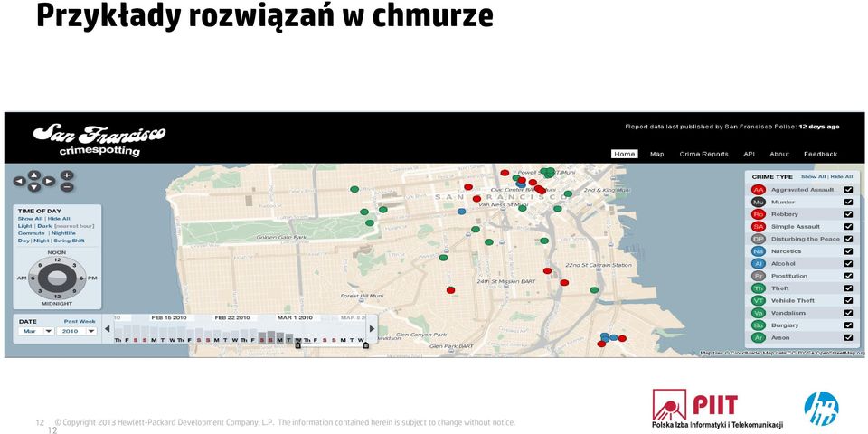Uncheck the Robbery checkbox
This screenshot has height=434, width=868.
click(x=848, y=214)
